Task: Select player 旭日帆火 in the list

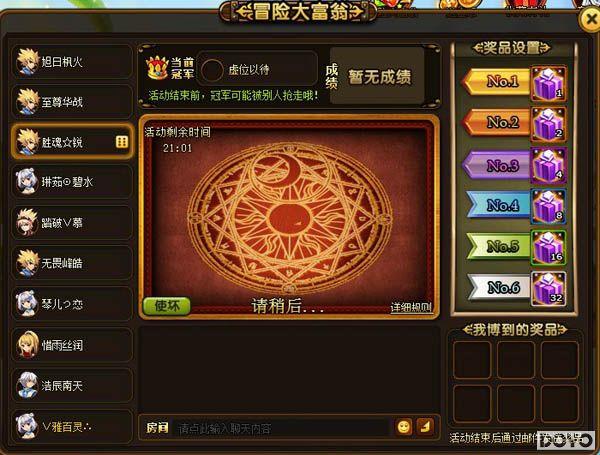Action: 73,62
